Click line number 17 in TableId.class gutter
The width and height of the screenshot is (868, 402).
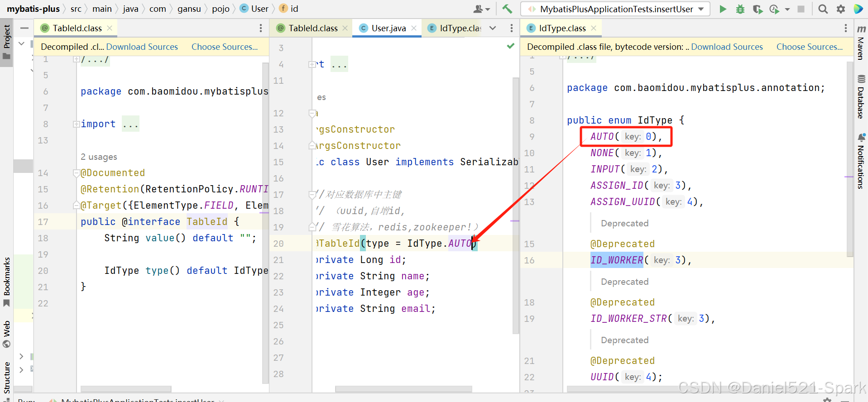[43, 222]
